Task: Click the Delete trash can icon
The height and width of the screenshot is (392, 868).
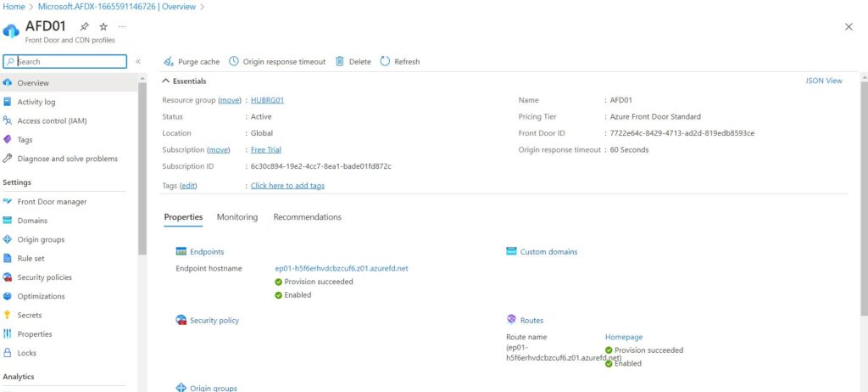Action: pyautogui.click(x=340, y=62)
